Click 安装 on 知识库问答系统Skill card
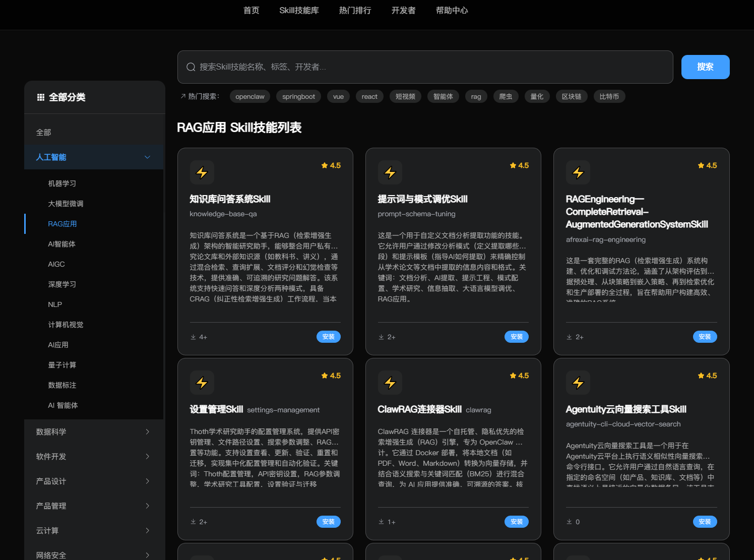 [x=328, y=336]
